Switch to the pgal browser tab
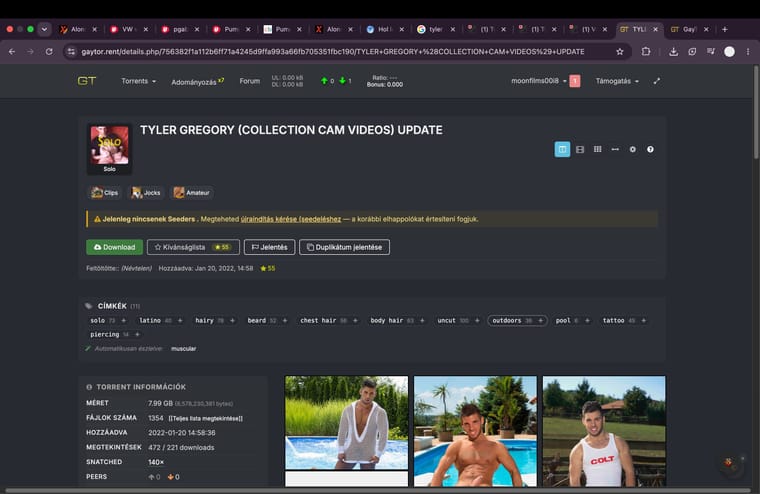The image size is (760, 494). coord(180,29)
